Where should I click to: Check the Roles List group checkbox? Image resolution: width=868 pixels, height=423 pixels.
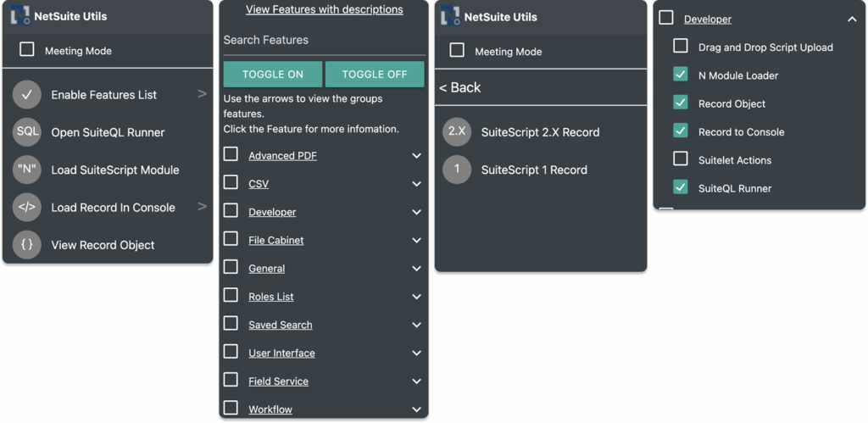[x=231, y=296]
